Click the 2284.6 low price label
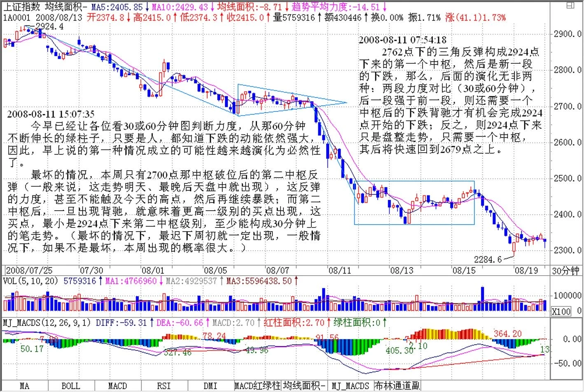 [x=488, y=260]
